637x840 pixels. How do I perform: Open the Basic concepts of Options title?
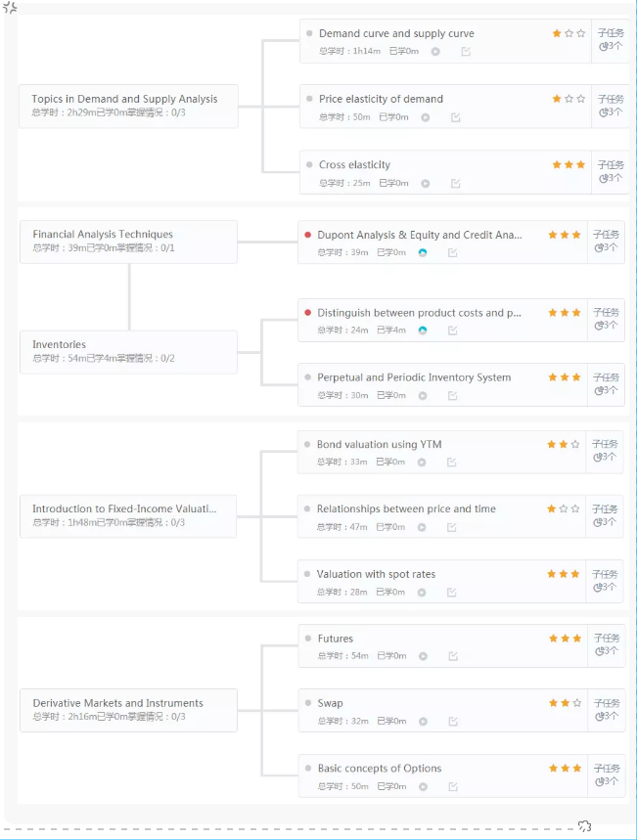click(x=380, y=769)
